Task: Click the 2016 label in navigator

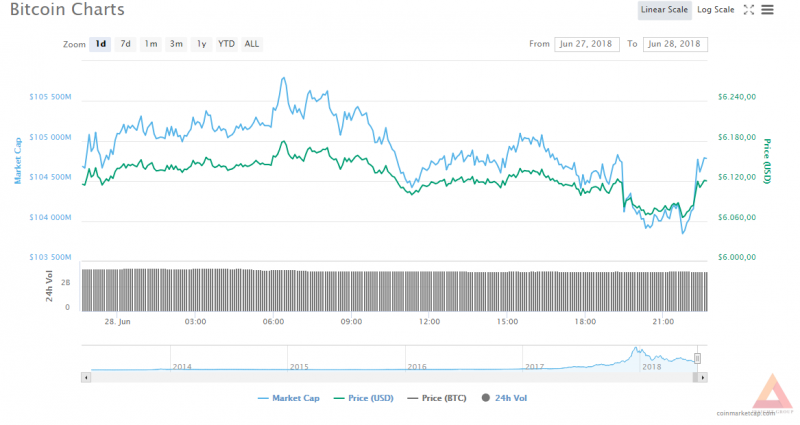Action: pyautogui.click(x=417, y=367)
